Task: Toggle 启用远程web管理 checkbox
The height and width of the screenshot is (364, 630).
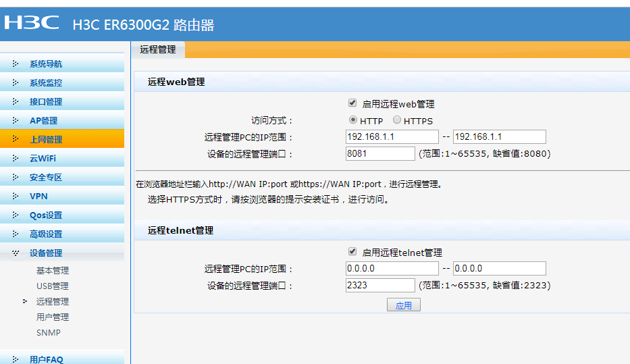Action: click(352, 103)
